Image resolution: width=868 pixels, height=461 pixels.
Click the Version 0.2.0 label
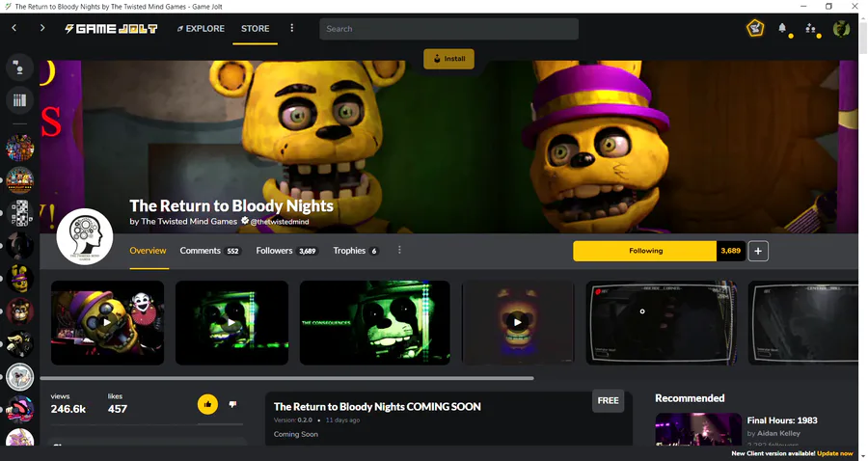click(293, 420)
